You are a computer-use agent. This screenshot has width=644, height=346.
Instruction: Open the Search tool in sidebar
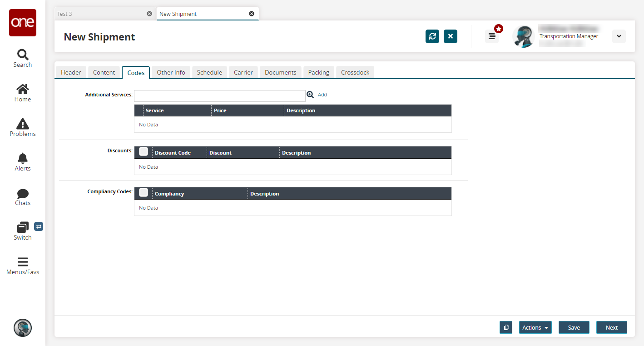pyautogui.click(x=23, y=58)
